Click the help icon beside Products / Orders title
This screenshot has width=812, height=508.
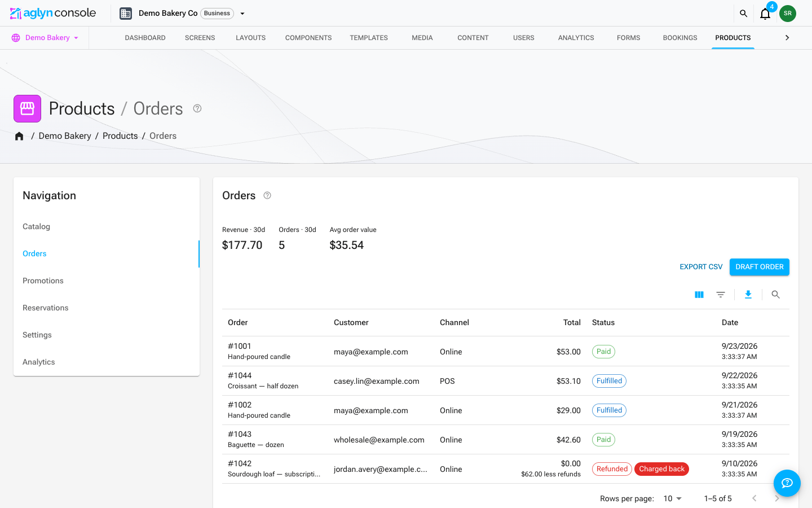click(197, 108)
